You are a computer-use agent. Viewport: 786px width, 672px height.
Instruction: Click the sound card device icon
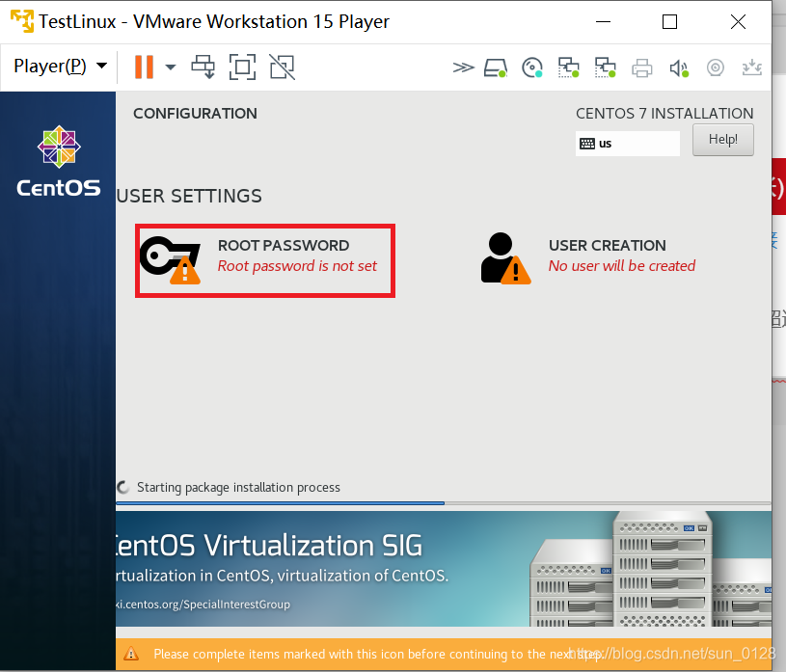679,68
